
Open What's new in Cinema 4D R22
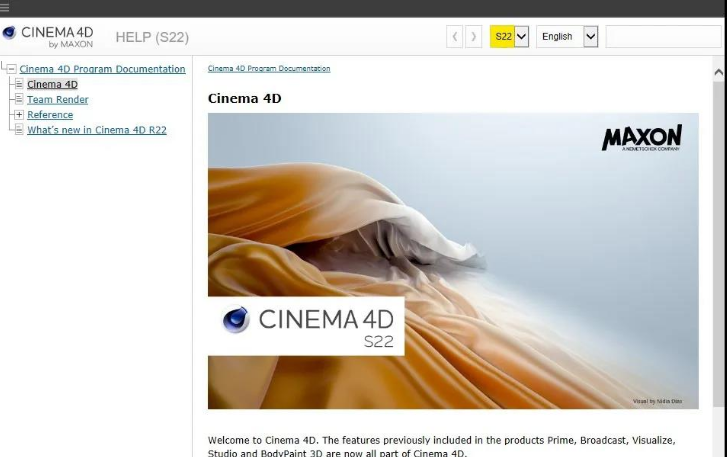click(x=97, y=130)
